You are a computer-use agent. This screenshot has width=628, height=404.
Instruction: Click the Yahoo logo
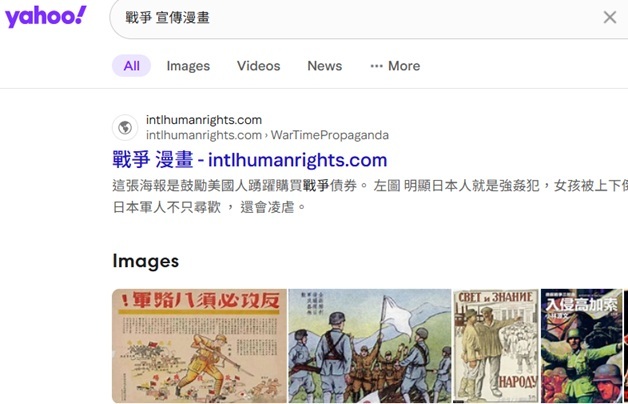[x=45, y=16]
